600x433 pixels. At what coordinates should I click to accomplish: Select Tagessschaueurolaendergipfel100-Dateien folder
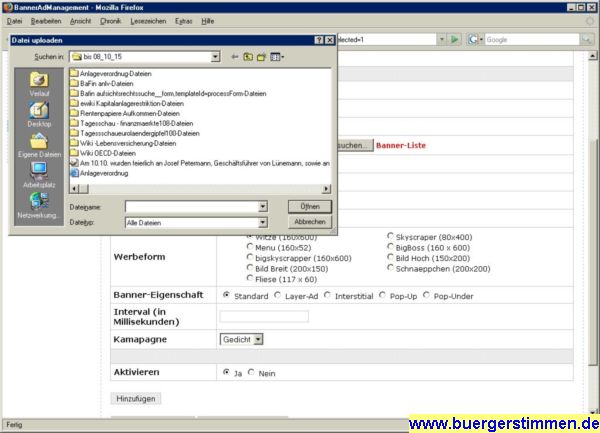(135, 133)
